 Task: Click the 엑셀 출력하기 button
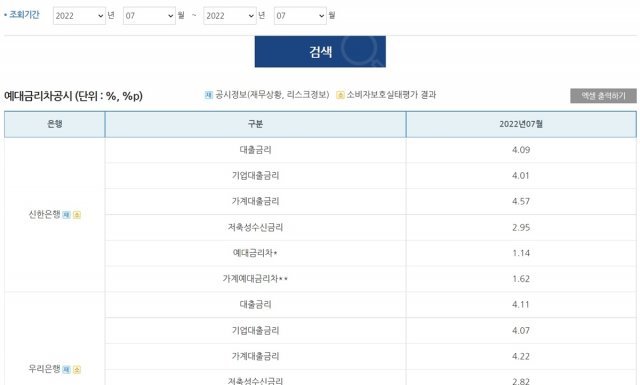603,96
